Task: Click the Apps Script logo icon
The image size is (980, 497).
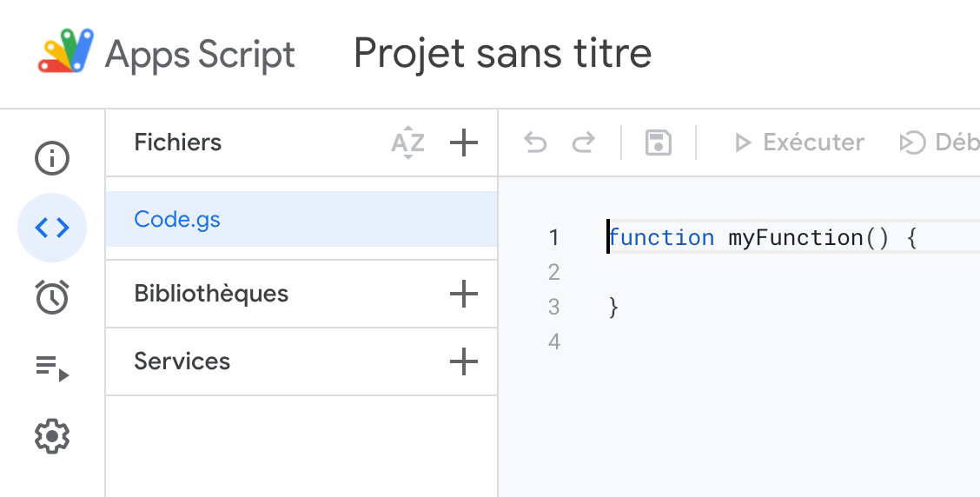Action: click(x=66, y=51)
